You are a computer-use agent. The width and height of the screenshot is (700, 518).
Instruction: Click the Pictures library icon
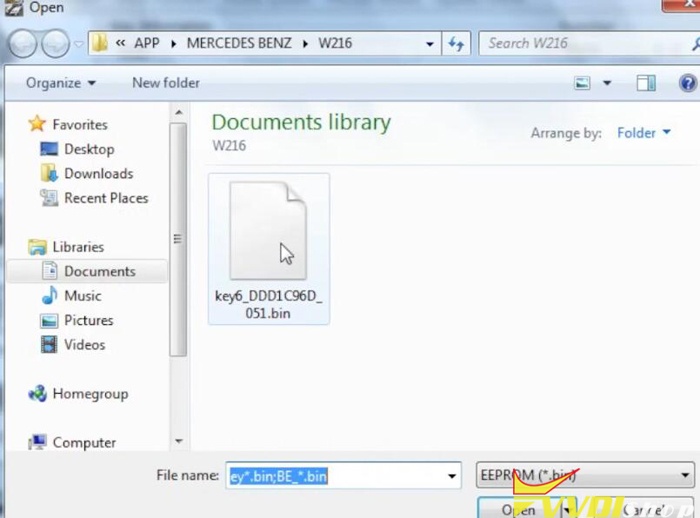[x=49, y=321]
